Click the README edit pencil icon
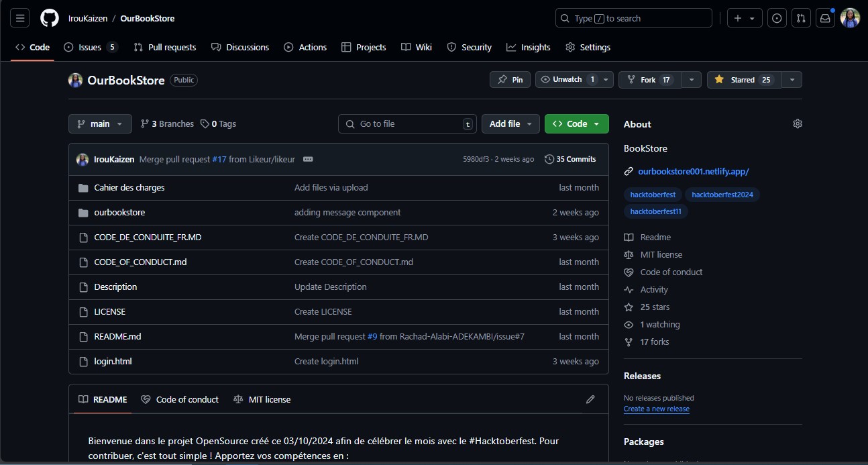The image size is (868, 465). pos(590,399)
